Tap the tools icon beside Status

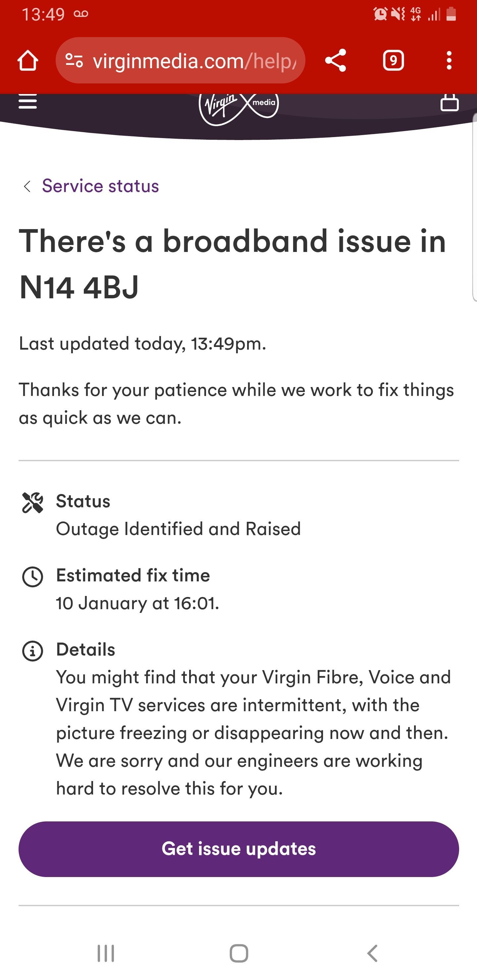pos(33,503)
